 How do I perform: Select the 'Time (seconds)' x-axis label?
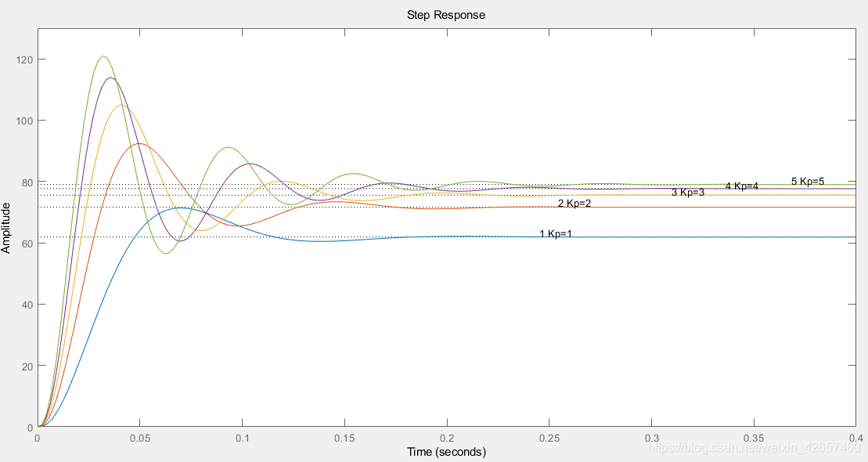click(x=446, y=452)
